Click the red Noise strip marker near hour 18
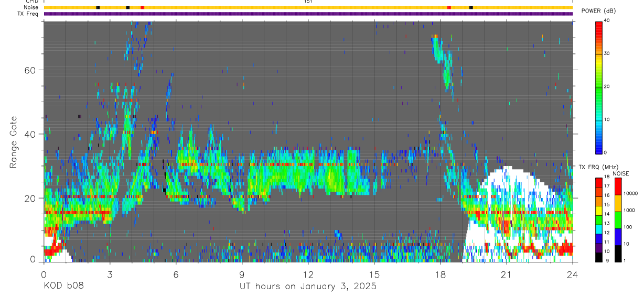 pyautogui.click(x=449, y=7)
